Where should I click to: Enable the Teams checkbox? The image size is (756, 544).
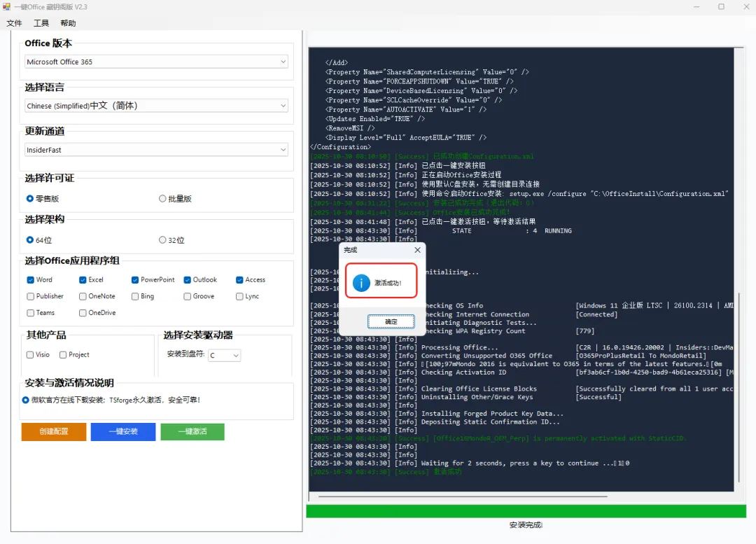tap(30, 313)
